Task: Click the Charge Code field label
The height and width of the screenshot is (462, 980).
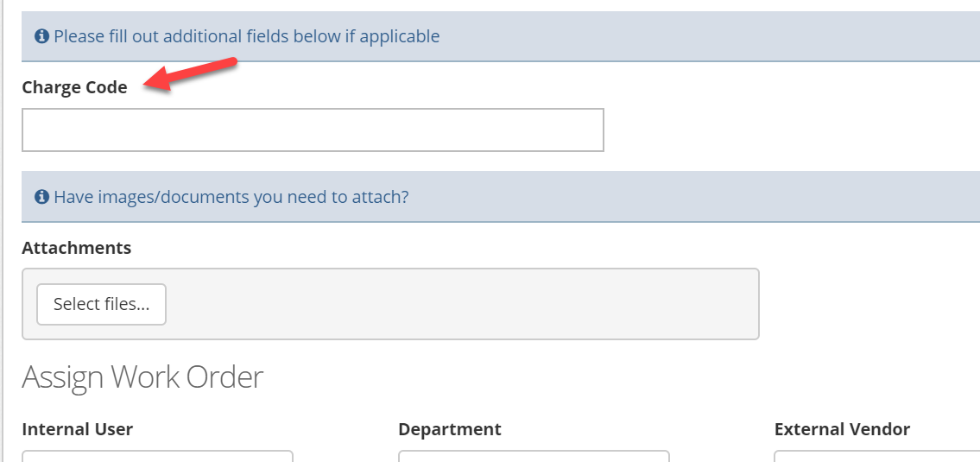Action: pos(74,87)
